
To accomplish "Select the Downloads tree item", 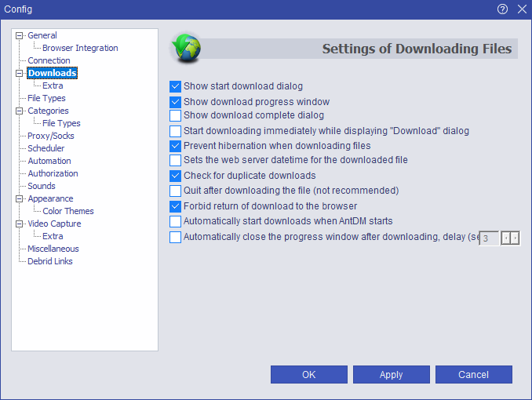I will 53,73.
